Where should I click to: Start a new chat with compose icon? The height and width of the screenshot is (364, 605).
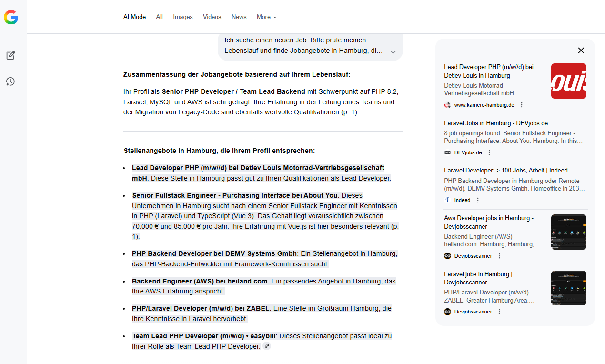pos(10,55)
